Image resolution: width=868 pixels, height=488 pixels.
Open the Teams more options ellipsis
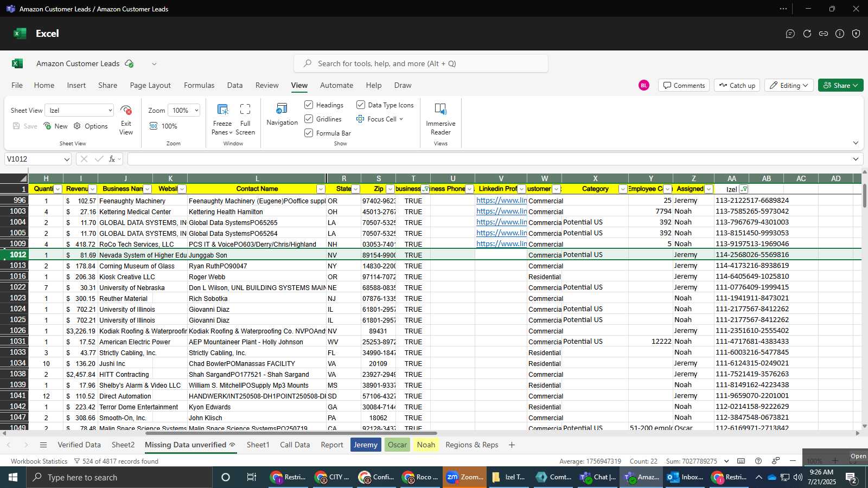(x=783, y=9)
